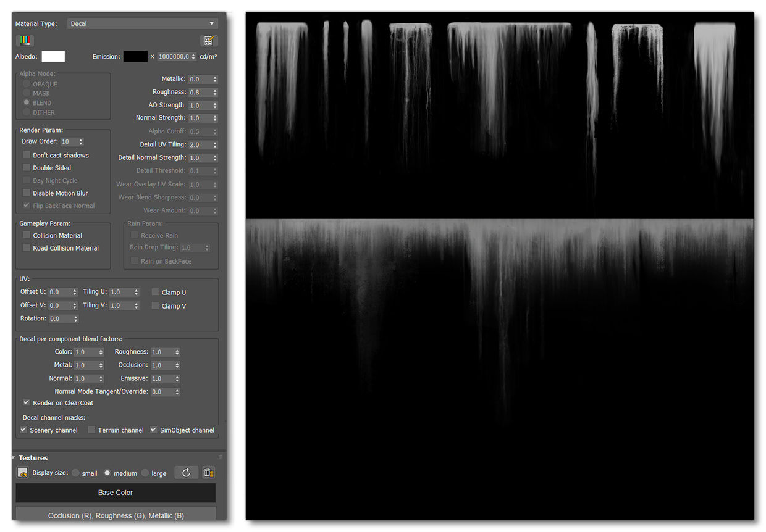Click the texture preview eye icon in Textures panel
Viewport: 766px width, 532px height.
click(x=22, y=473)
